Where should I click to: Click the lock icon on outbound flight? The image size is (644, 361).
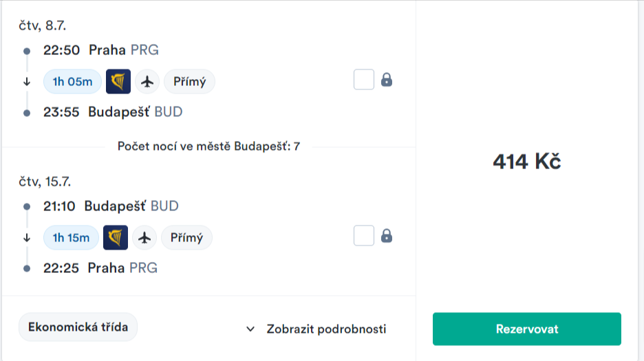[387, 80]
